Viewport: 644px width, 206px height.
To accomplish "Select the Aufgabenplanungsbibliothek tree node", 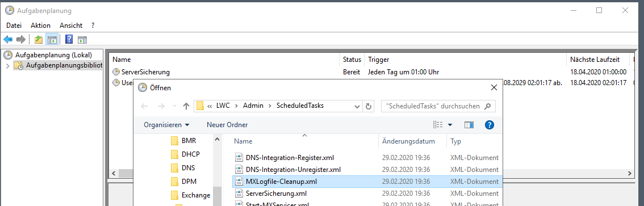I will (64, 65).
